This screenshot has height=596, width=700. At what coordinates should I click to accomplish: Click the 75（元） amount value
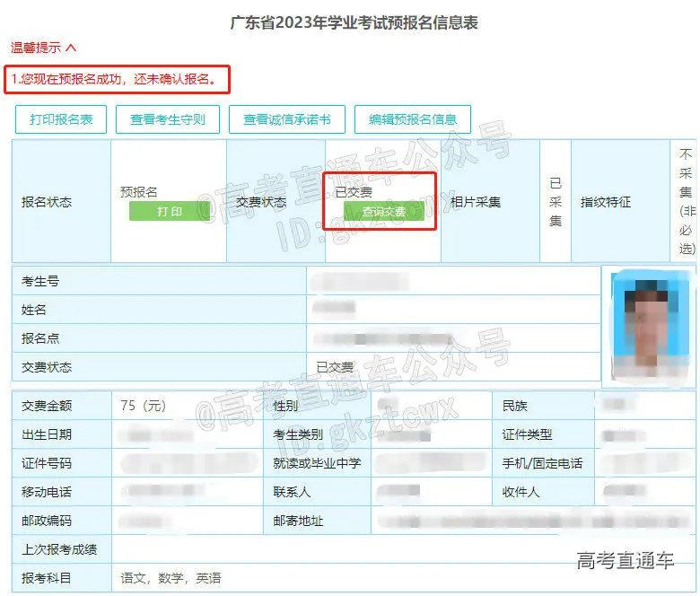[144, 406]
